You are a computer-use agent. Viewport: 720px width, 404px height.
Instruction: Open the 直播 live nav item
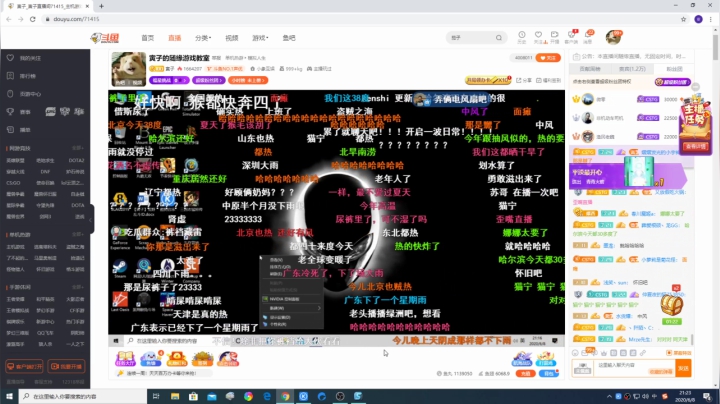point(174,38)
